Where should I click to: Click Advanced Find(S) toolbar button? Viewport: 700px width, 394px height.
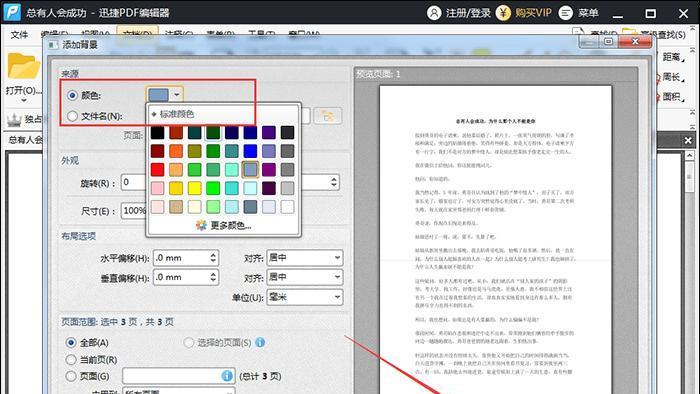coord(654,34)
